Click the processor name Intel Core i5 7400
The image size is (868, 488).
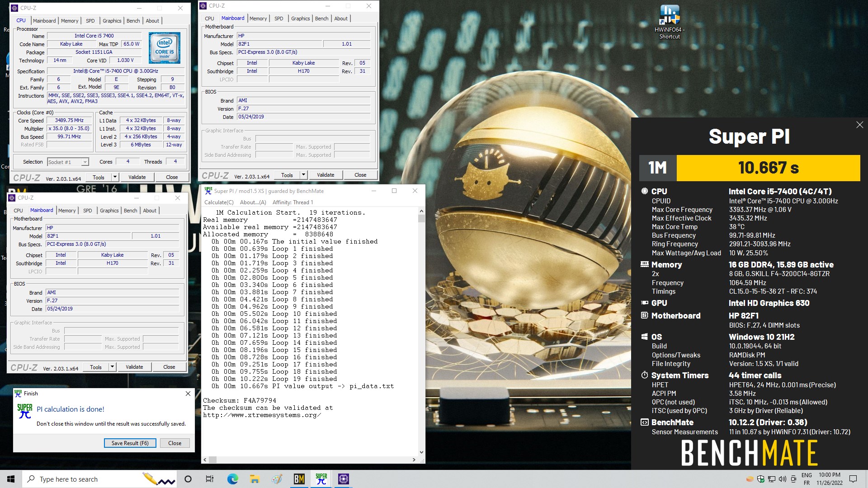click(x=94, y=36)
